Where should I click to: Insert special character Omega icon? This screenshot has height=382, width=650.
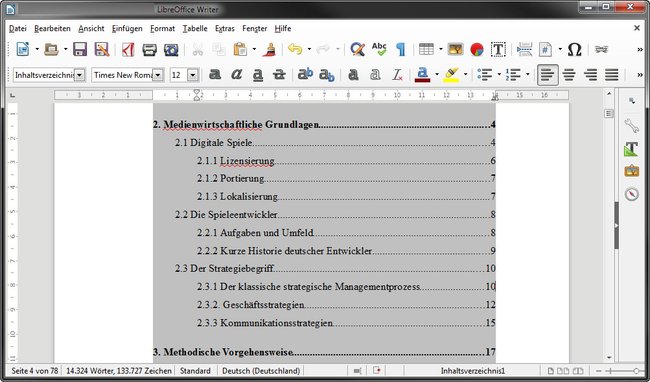pyautogui.click(x=575, y=49)
